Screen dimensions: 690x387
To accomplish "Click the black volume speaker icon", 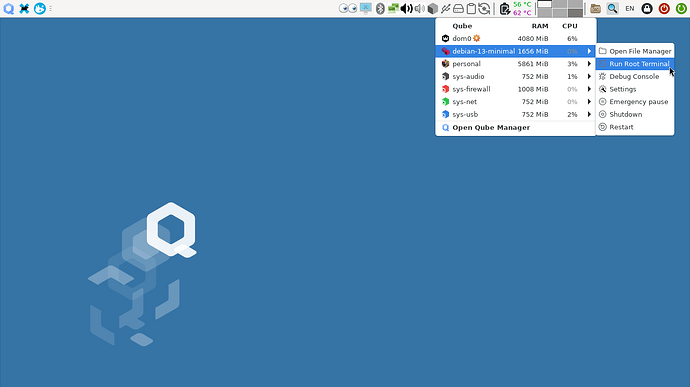I will click(406, 8).
